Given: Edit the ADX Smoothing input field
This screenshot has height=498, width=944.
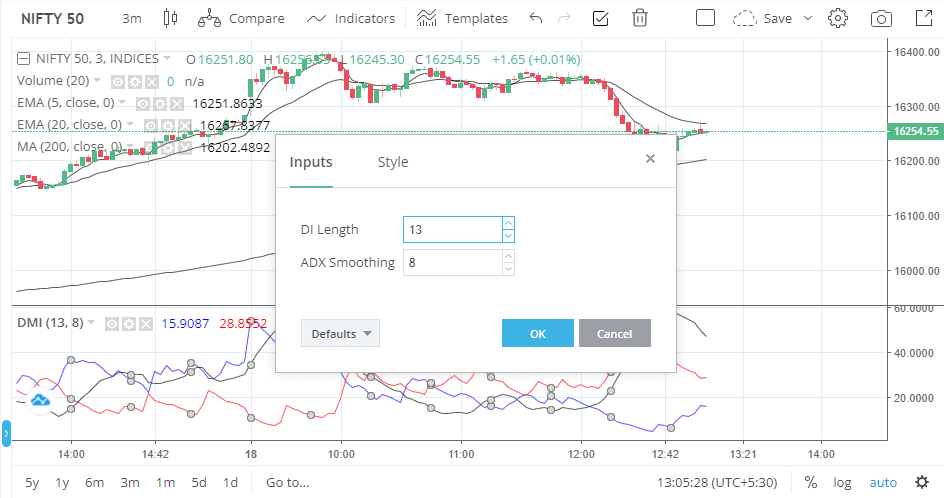Looking at the screenshot, I should coord(452,263).
